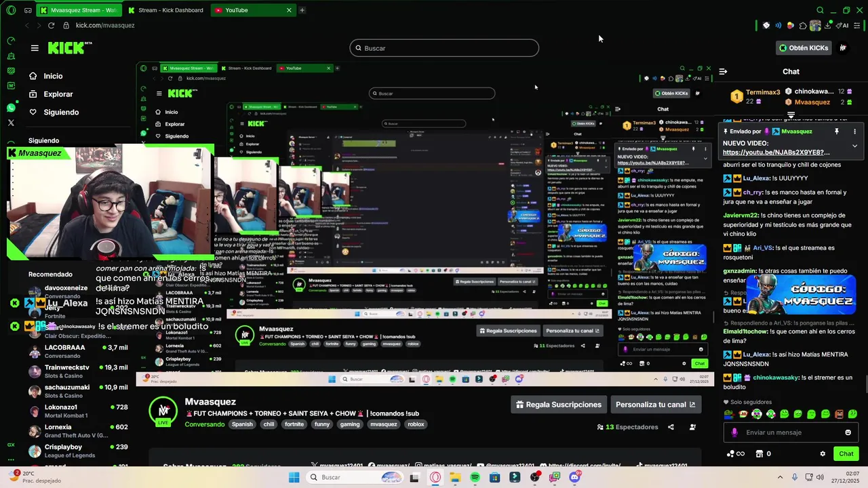This screenshot has width=868, height=488.
Task: Open the browser extensions puzzle icon
Action: (803, 25)
